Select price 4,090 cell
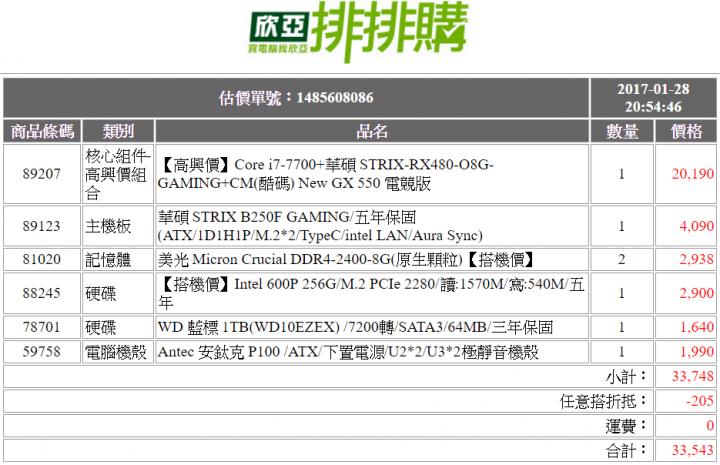 coord(686,226)
